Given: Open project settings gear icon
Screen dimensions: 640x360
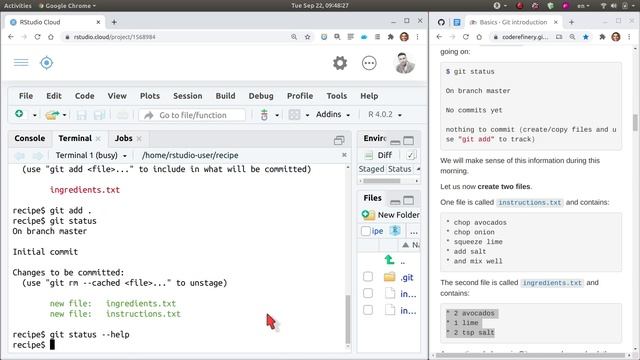Looking at the screenshot, I should [x=340, y=63].
